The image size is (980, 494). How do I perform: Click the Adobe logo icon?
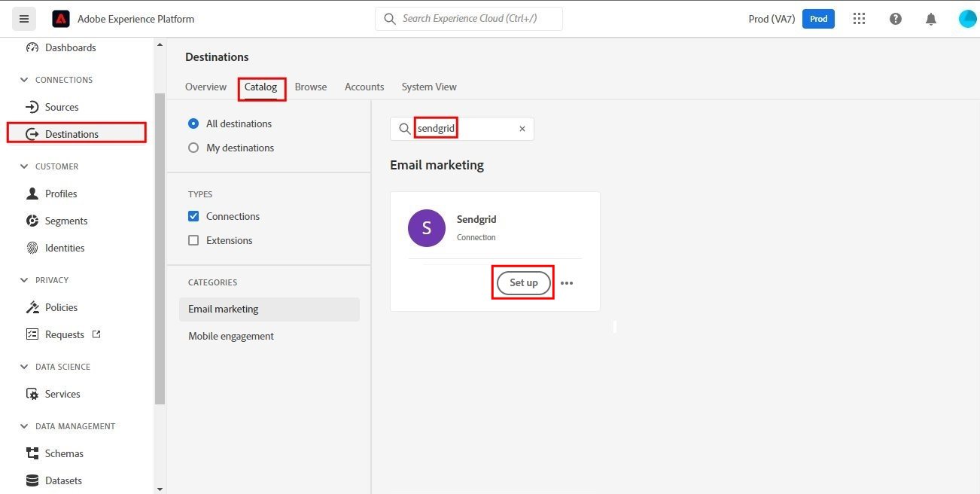click(61, 19)
